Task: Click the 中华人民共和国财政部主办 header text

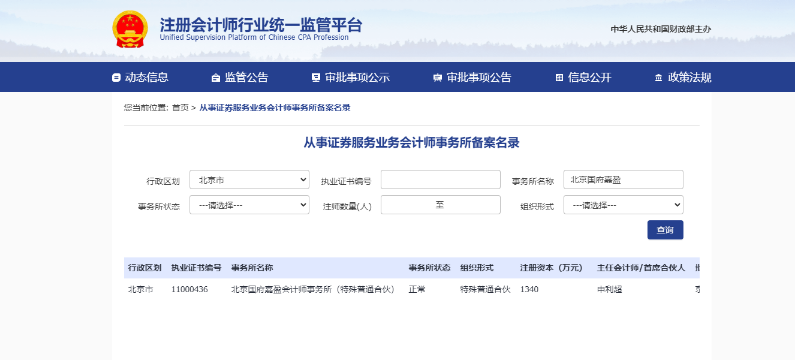Action: 661,29
